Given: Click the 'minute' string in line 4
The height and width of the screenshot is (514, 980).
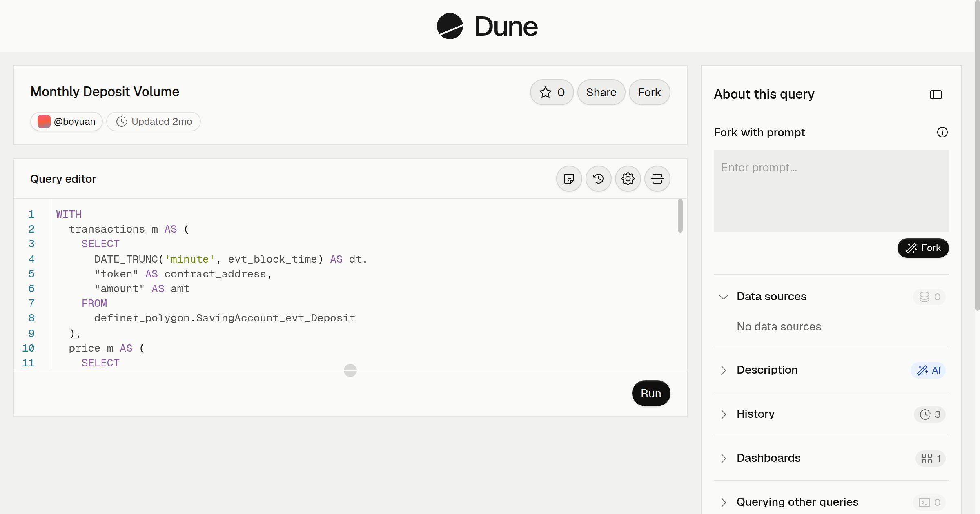Looking at the screenshot, I should coord(190,259).
